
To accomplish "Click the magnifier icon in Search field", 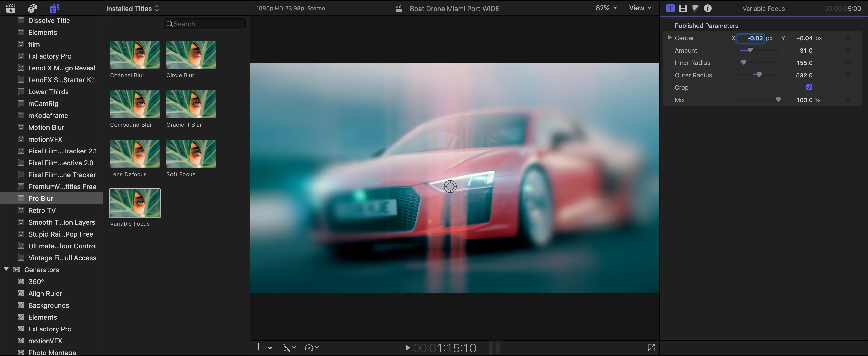I will tap(169, 24).
